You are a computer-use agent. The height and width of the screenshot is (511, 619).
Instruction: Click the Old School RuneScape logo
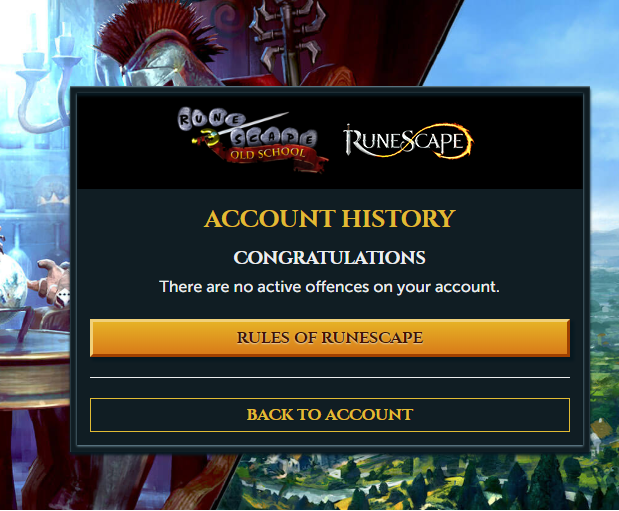[253, 140]
